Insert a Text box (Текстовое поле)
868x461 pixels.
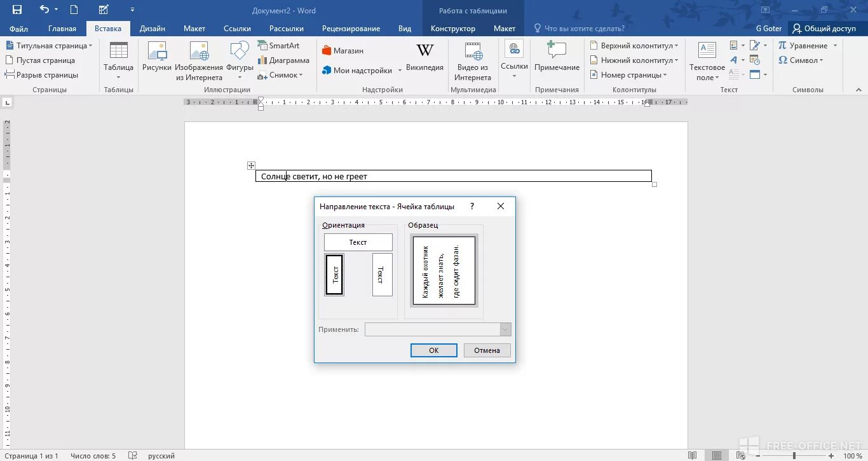707,62
